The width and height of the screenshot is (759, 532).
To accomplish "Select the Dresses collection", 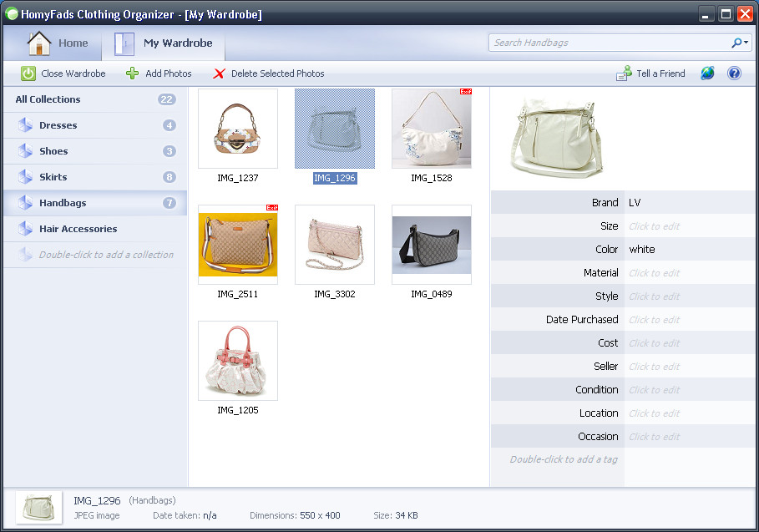I will (x=95, y=125).
